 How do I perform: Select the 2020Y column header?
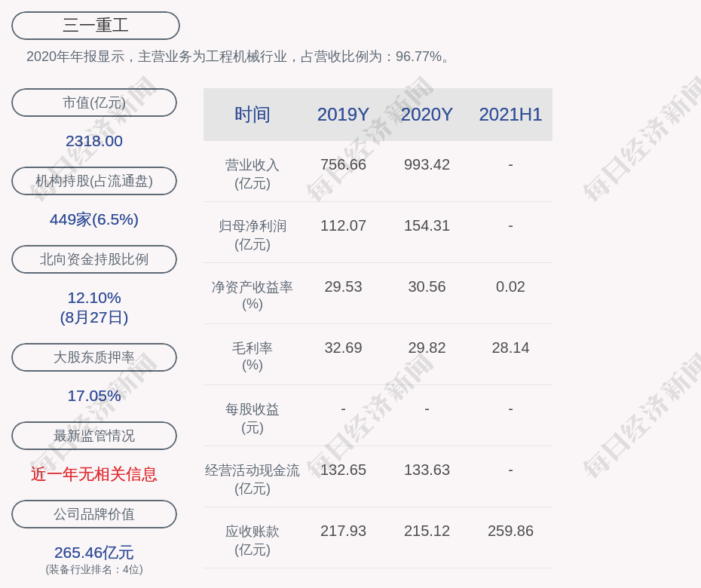(427, 115)
